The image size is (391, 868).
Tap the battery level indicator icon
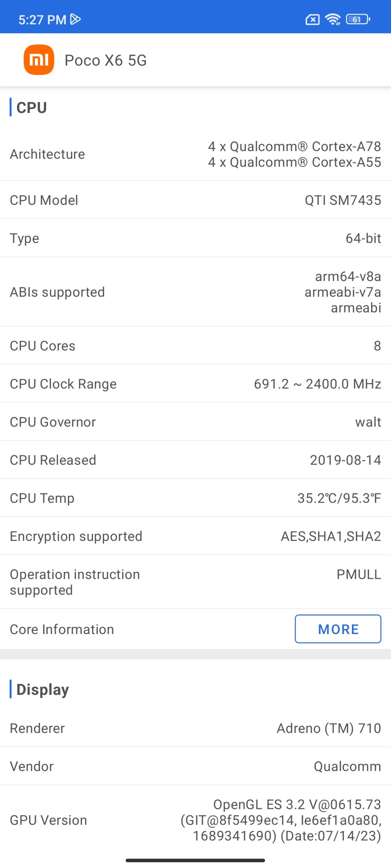[x=358, y=19]
